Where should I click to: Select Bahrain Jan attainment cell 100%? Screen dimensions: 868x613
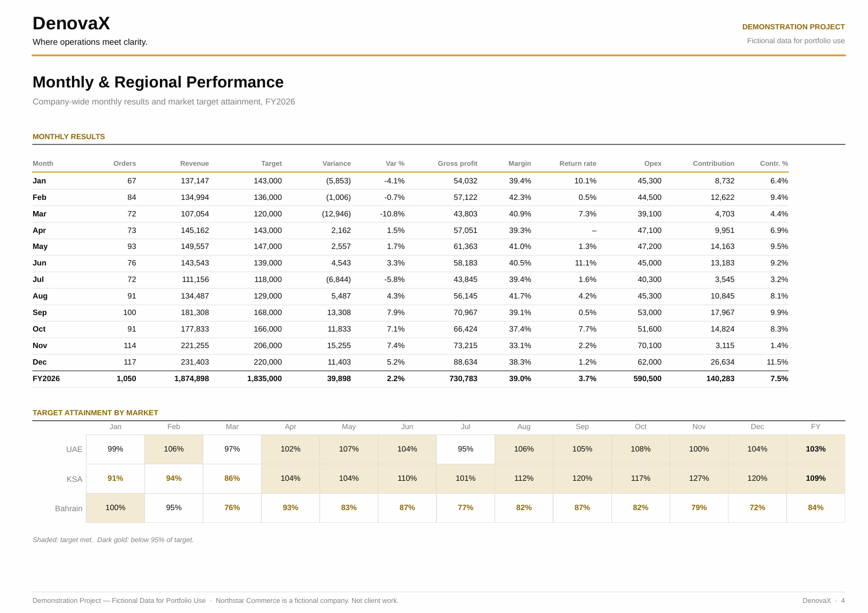pyautogui.click(x=115, y=508)
